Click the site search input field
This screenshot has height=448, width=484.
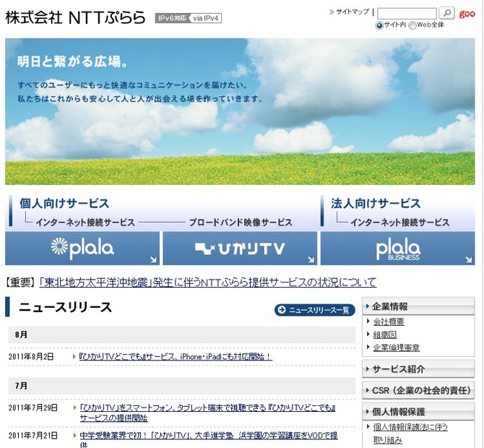pyautogui.click(x=407, y=14)
